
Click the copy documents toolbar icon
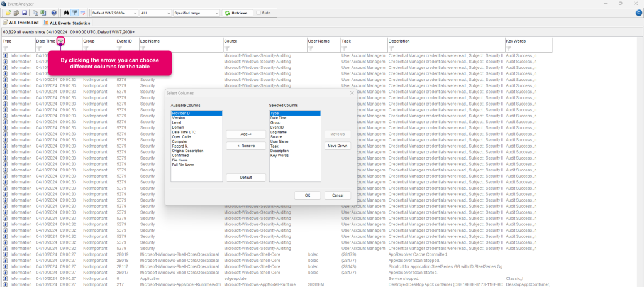[x=35, y=13]
